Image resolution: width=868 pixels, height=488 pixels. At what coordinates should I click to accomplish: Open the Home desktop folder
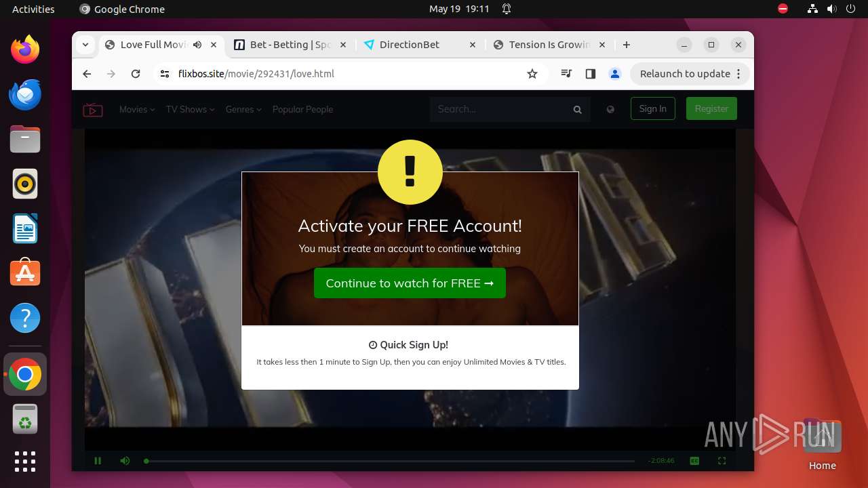822,445
